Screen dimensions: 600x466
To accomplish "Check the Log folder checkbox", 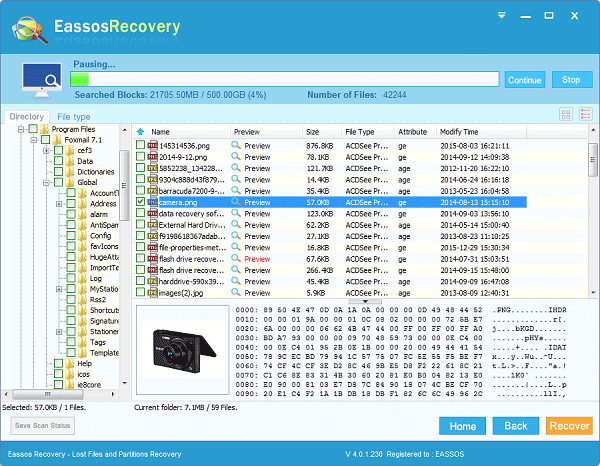I will pyautogui.click(x=71, y=278).
